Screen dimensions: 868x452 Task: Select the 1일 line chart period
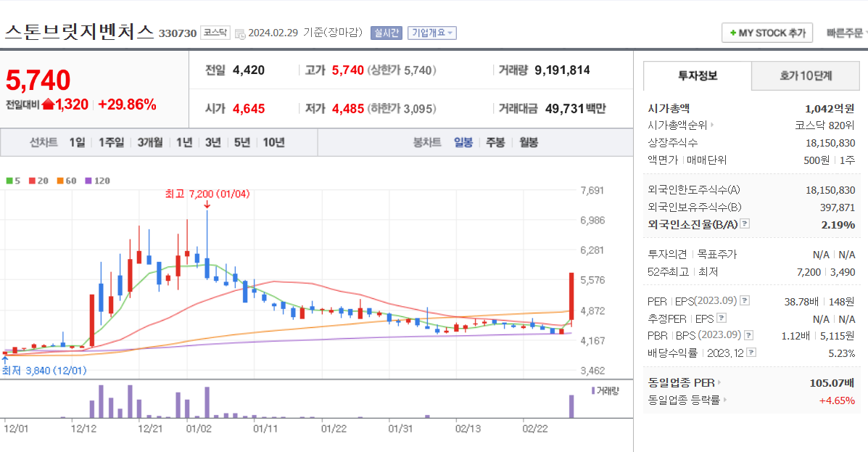[x=77, y=142]
